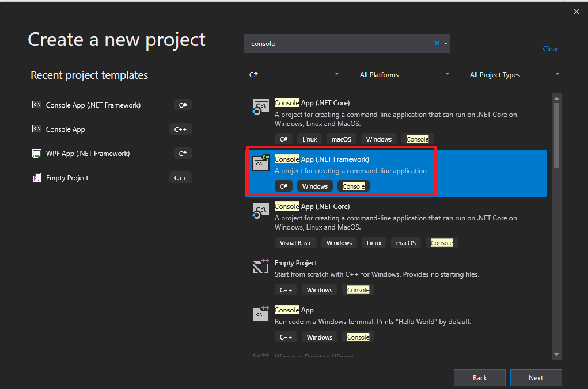Click the Windows tag in the highlighted template

pyautogui.click(x=315, y=186)
